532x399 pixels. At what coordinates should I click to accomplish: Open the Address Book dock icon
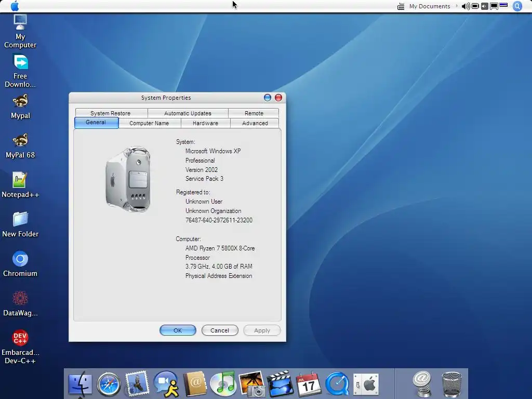(195, 384)
